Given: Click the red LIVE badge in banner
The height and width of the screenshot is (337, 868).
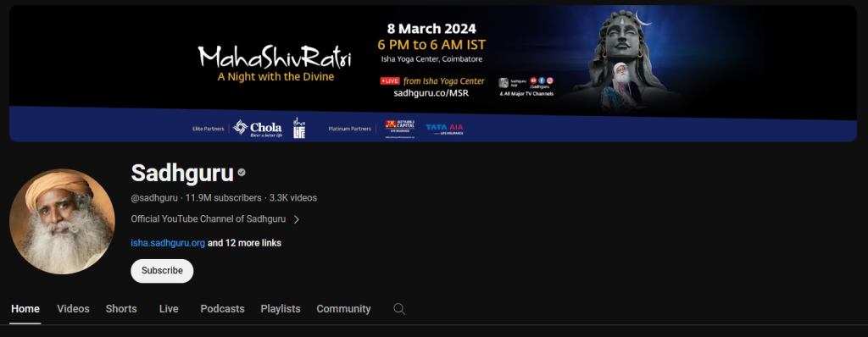Looking at the screenshot, I should (x=390, y=80).
